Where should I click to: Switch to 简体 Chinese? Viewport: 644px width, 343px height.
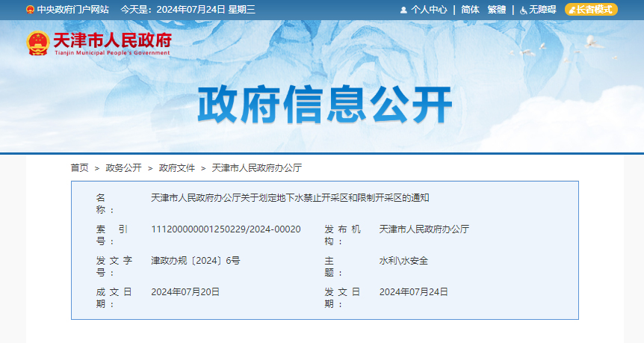[x=470, y=10]
